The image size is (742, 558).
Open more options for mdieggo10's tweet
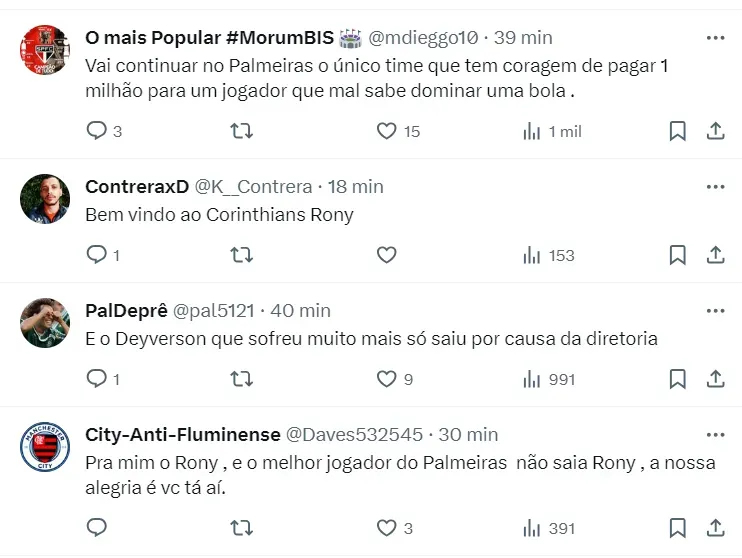(715, 38)
